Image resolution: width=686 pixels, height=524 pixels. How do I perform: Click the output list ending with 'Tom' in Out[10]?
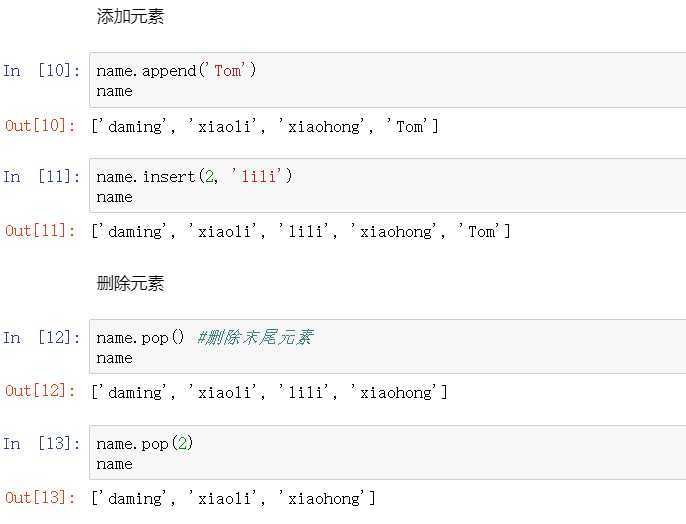[264, 126]
